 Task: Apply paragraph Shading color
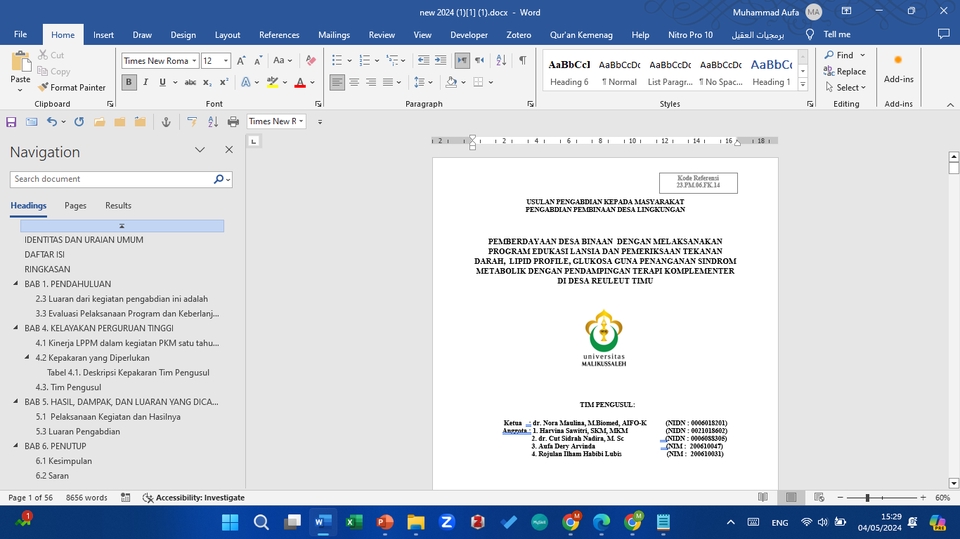(451, 82)
